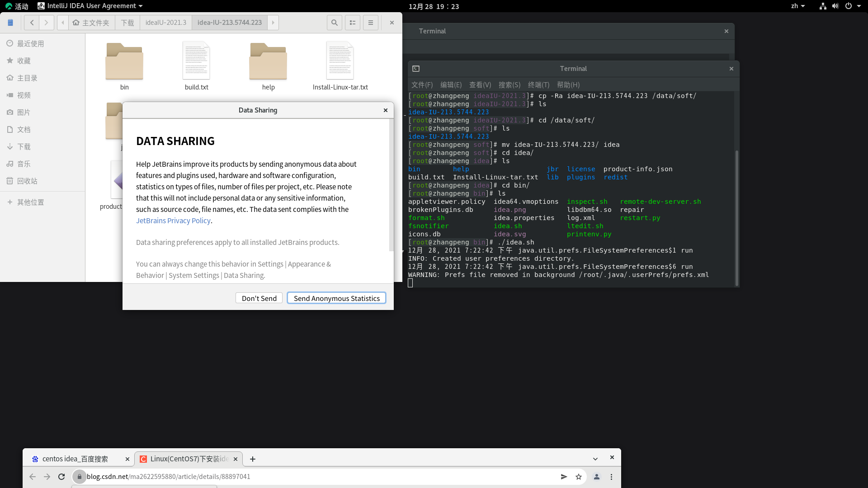The image size is (868, 488).
Task: Click scrollbar in Data Sharing dialog
Action: (392, 185)
